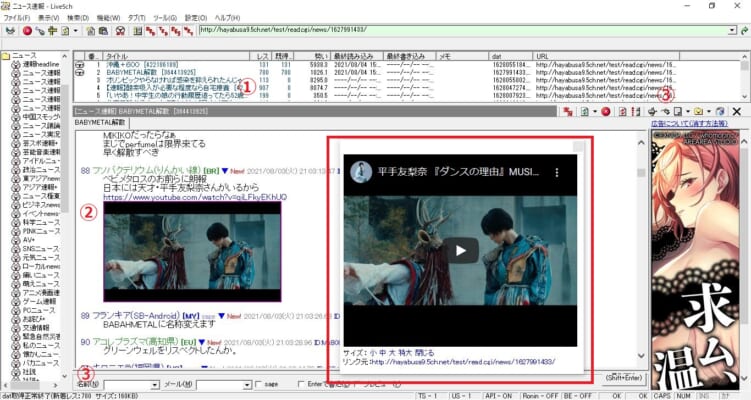
Task: Toggle the sage checkbox
Action: click(x=259, y=383)
